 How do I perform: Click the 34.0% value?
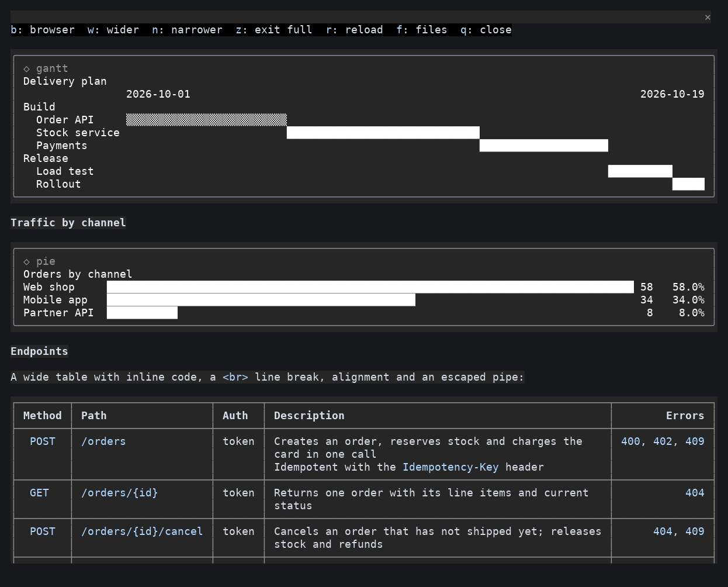pos(688,300)
